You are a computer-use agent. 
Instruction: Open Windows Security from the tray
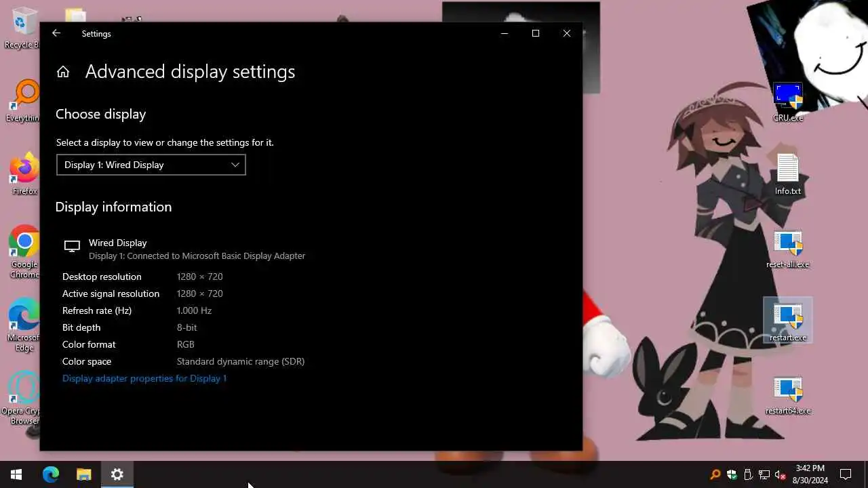pyautogui.click(x=732, y=474)
